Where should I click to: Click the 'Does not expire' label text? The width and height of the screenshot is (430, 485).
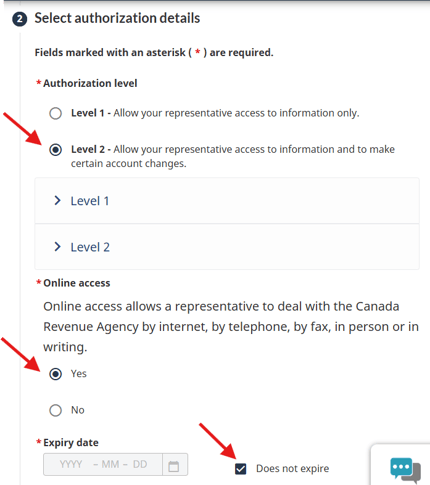click(x=292, y=469)
